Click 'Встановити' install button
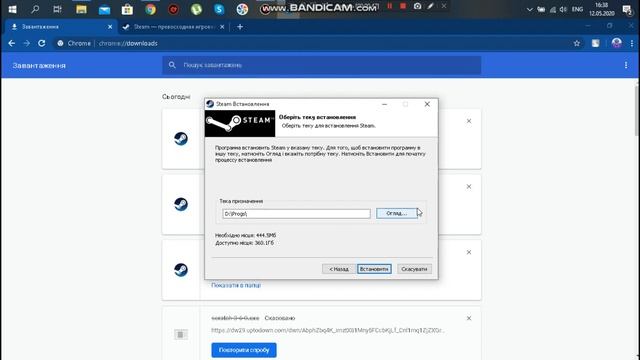The width and height of the screenshot is (640, 360). [374, 269]
